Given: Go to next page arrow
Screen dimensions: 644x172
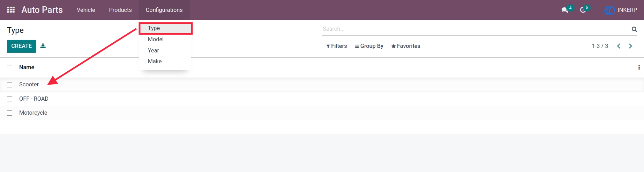Looking at the screenshot, I should [630, 46].
